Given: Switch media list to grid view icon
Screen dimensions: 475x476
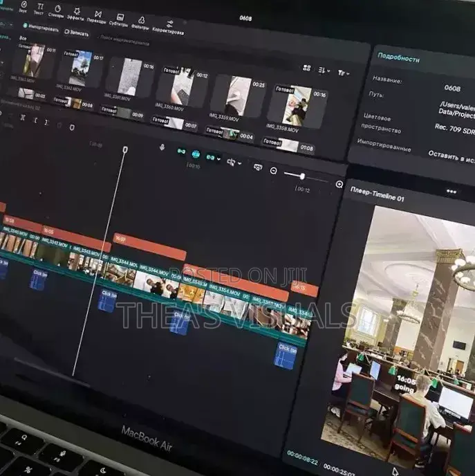Looking at the screenshot, I should [307, 68].
